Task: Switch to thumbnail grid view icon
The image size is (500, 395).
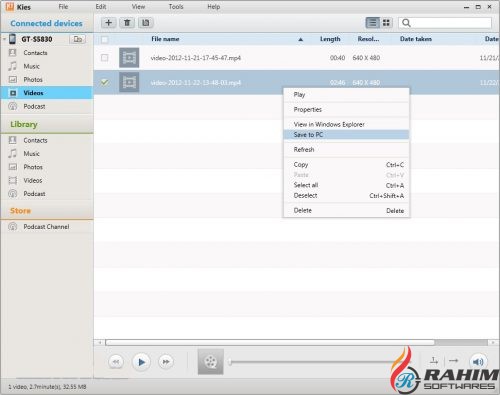Action: pyautogui.click(x=386, y=23)
